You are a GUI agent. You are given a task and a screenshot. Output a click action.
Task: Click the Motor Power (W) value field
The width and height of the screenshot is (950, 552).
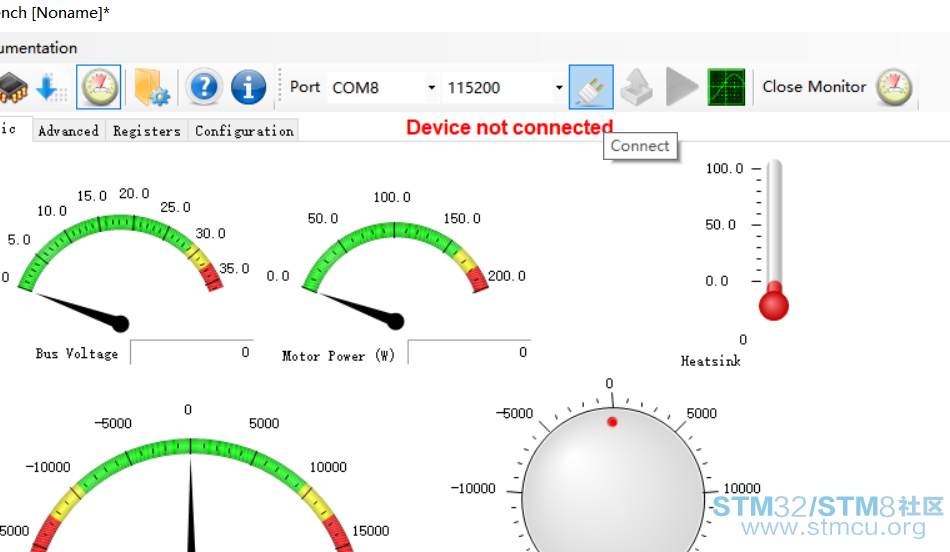[470, 352]
